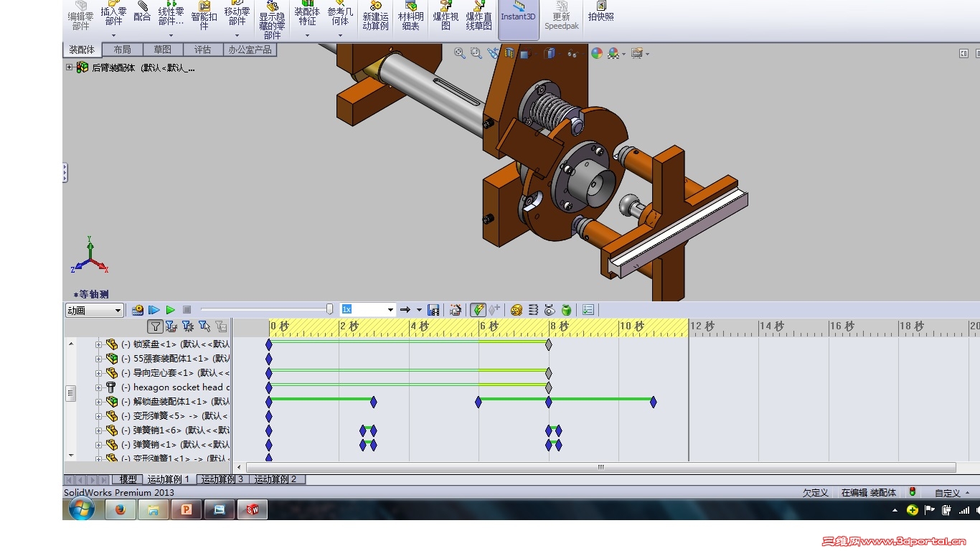Click Animation Wizard icon

tap(456, 310)
